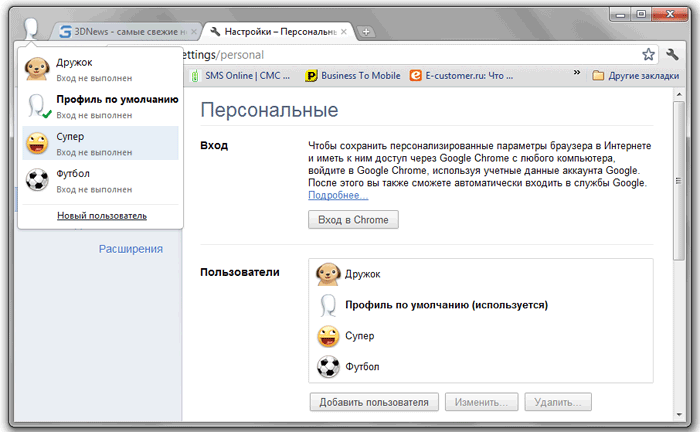This screenshot has width=700, height=432.
Task: Click the bookmark star icon
Action: (x=648, y=54)
